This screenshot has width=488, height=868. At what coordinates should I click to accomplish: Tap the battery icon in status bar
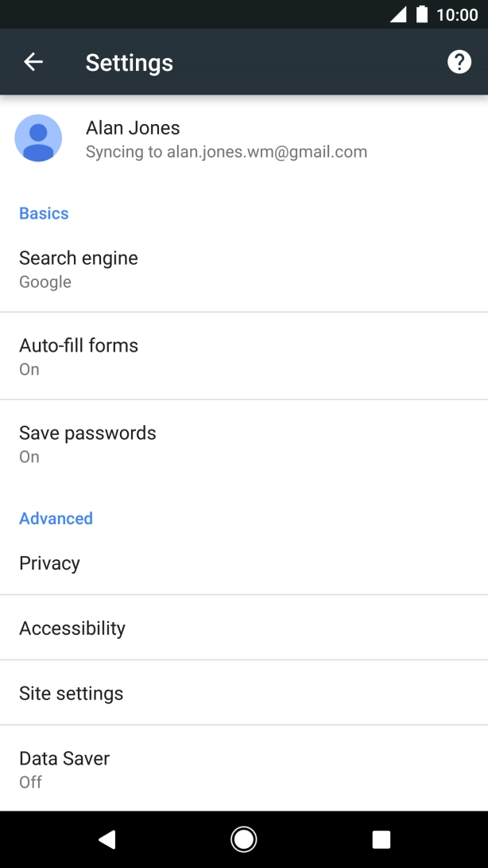422,14
